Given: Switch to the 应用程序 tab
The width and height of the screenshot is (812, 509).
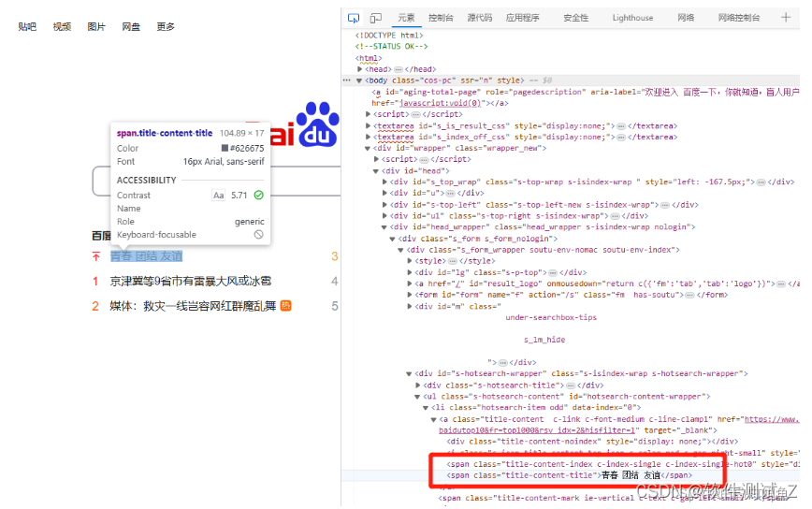Looking at the screenshot, I should tap(523, 18).
